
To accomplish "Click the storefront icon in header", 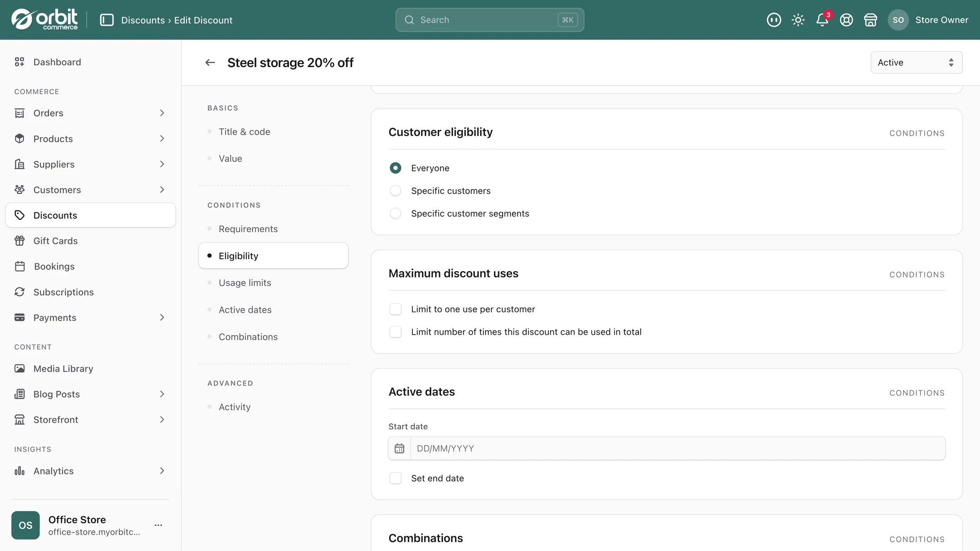I will pyautogui.click(x=870, y=20).
